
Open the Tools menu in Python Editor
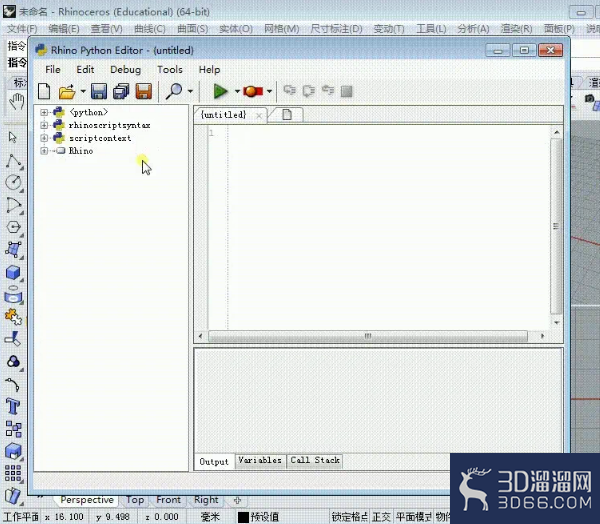(x=170, y=70)
